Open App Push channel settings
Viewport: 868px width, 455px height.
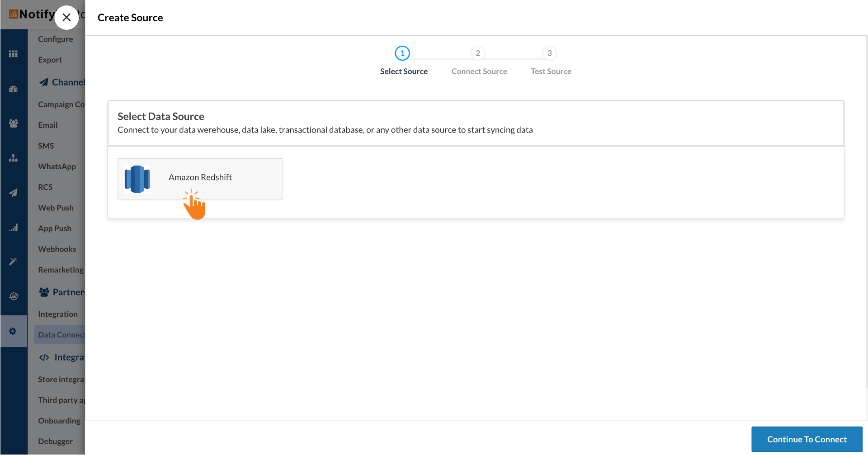coord(55,228)
